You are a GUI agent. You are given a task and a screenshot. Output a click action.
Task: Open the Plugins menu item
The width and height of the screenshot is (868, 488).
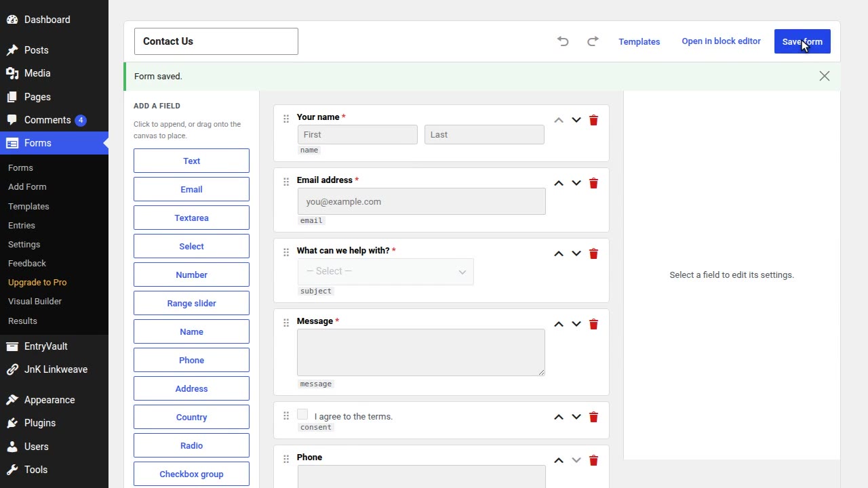[x=54, y=423]
